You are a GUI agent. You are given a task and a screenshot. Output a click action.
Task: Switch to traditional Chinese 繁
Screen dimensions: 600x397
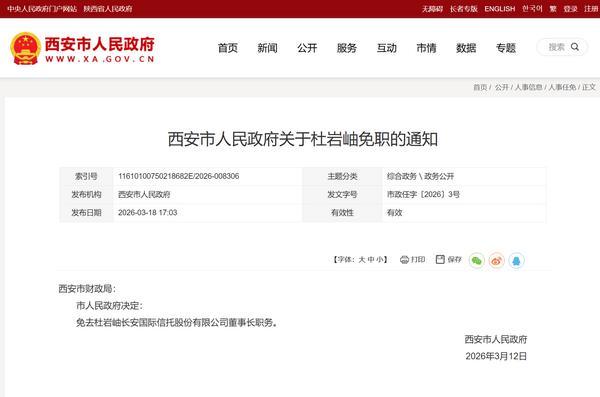pyautogui.click(x=553, y=9)
